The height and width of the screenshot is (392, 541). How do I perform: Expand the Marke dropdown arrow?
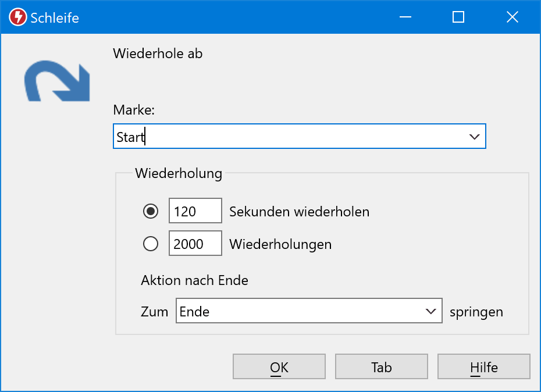point(474,137)
